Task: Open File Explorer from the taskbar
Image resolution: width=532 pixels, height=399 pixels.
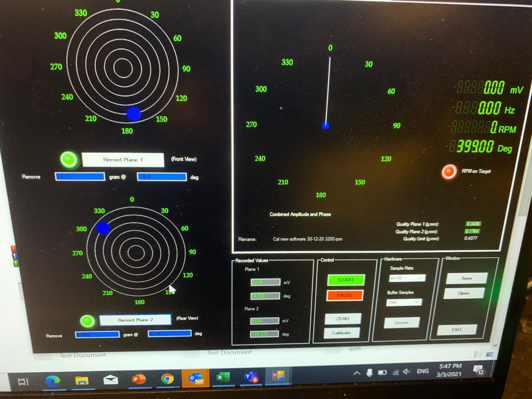Action: pos(82,380)
